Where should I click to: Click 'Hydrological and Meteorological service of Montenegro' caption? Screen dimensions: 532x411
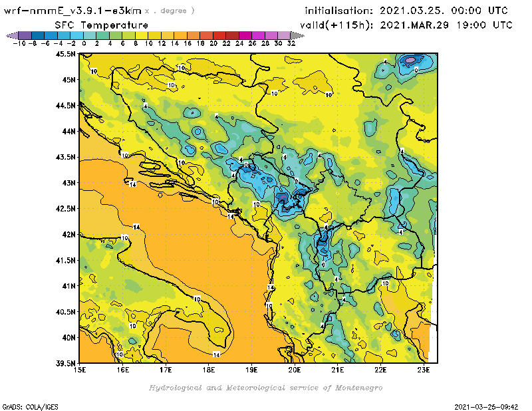coord(265,388)
